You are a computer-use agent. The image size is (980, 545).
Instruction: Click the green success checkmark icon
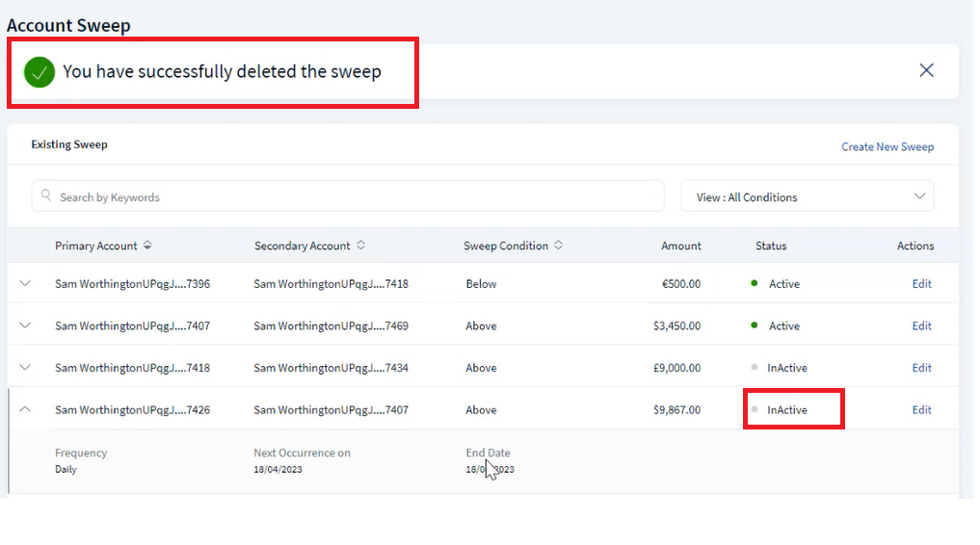pyautogui.click(x=40, y=72)
